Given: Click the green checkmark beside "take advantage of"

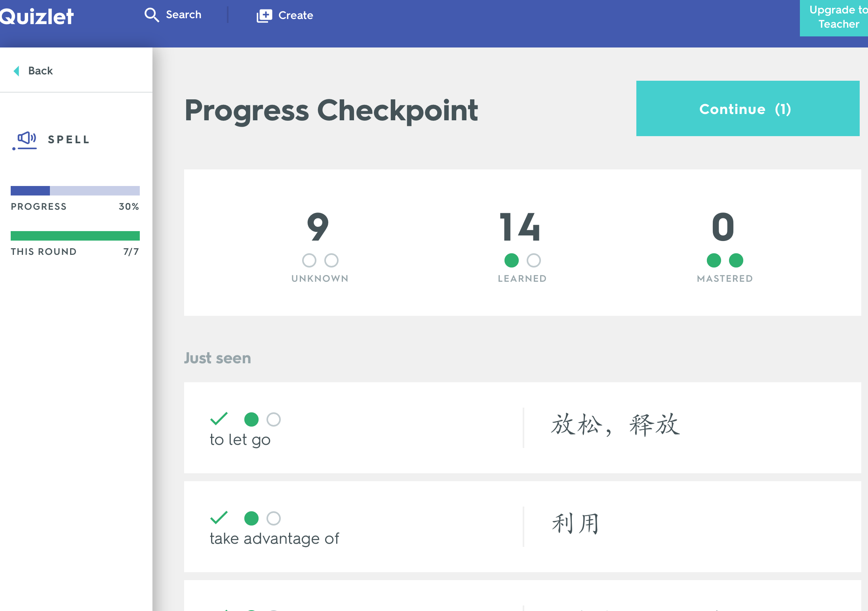Looking at the screenshot, I should pos(219,518).
